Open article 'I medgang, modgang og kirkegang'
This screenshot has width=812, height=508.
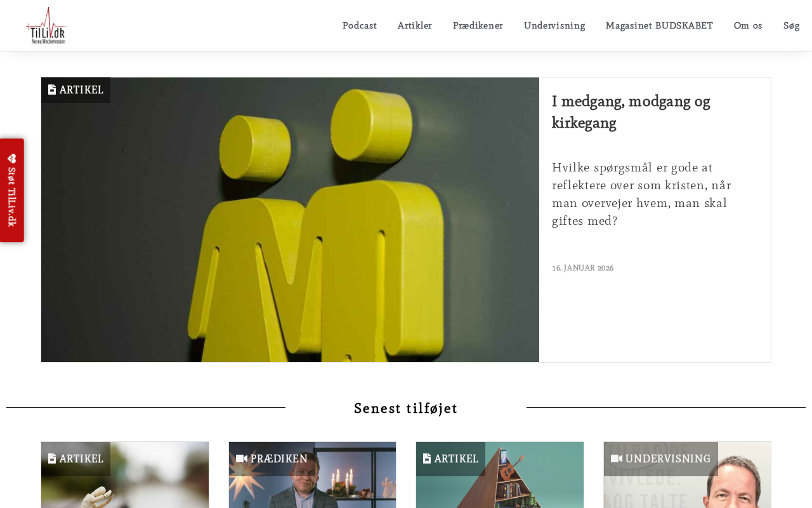(x=631, y=112)
